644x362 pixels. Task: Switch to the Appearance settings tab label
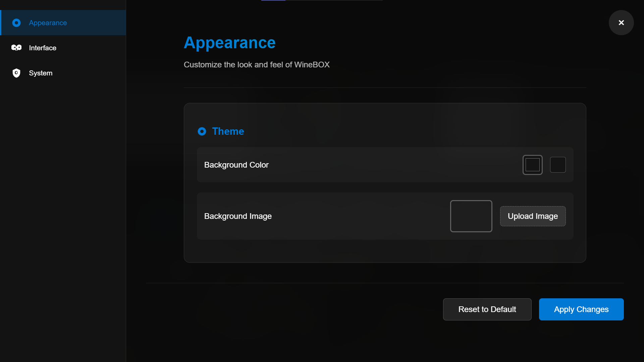[48, 23]
